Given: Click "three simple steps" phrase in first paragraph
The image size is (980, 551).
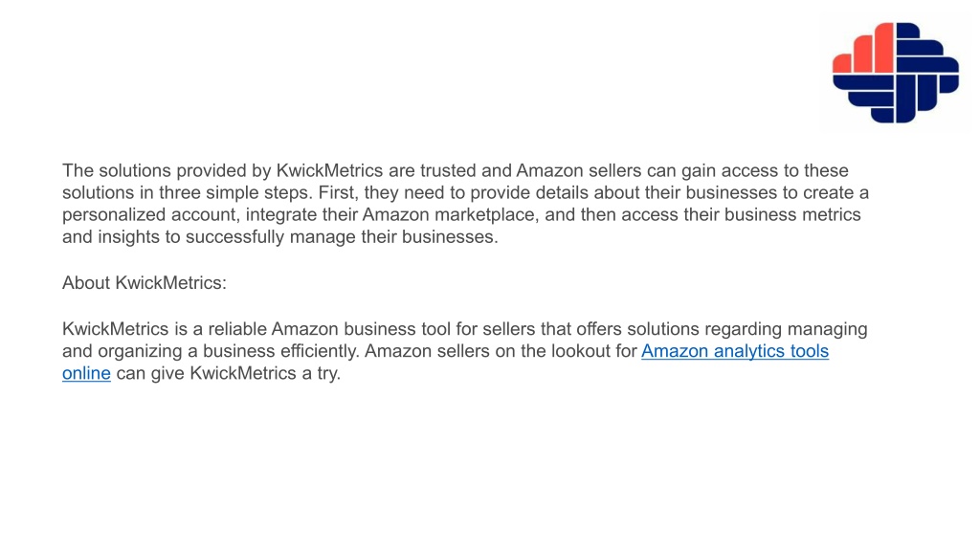Looking at the screenshot, I should 234,192.
